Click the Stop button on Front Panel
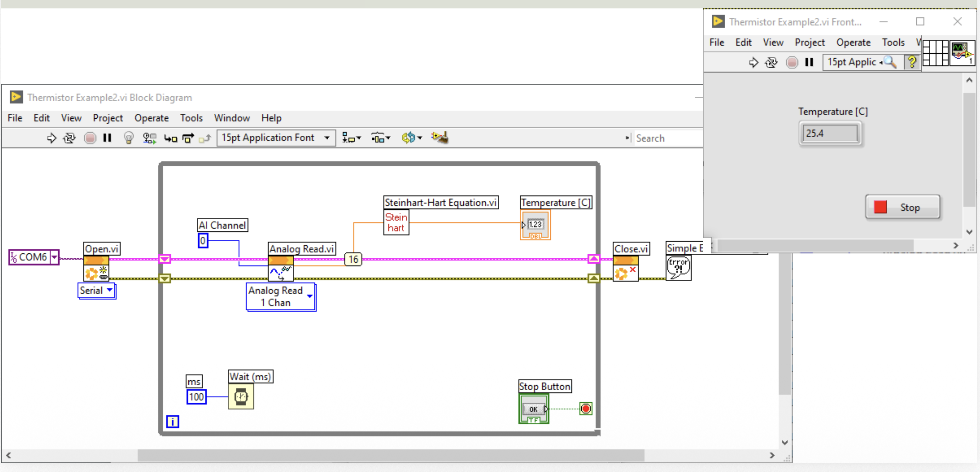This screenshot has width=980, height=472. pyautogui.click(x=903, y=207)
